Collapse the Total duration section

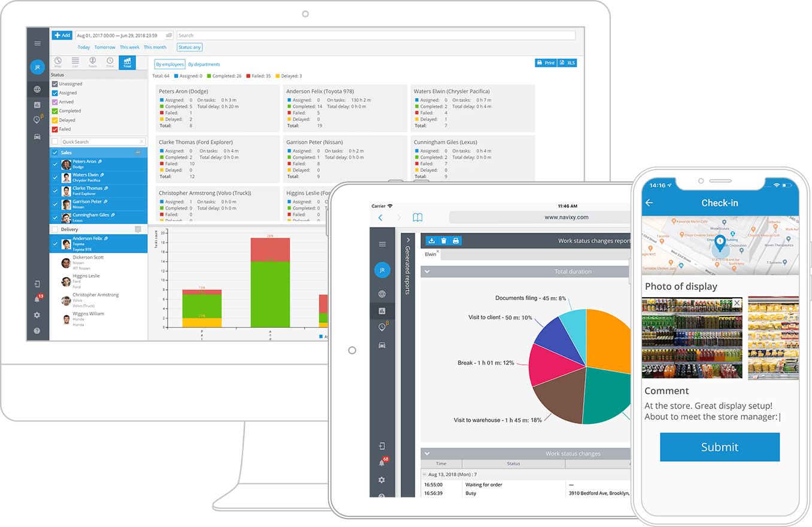click(x=427, y=272)
